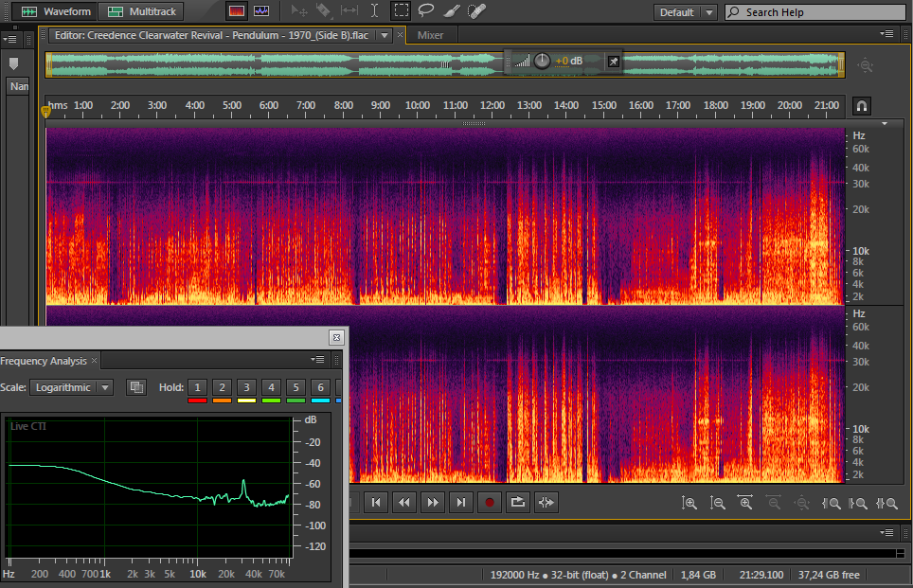Switch to the Waveform editor view
Screen dimensions: 913x588
click(56, 11)
